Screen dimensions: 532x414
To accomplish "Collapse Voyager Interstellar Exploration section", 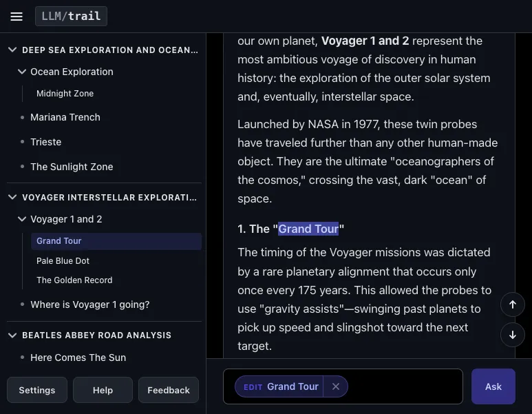I will pyautogui.click(x=12, y=197).
